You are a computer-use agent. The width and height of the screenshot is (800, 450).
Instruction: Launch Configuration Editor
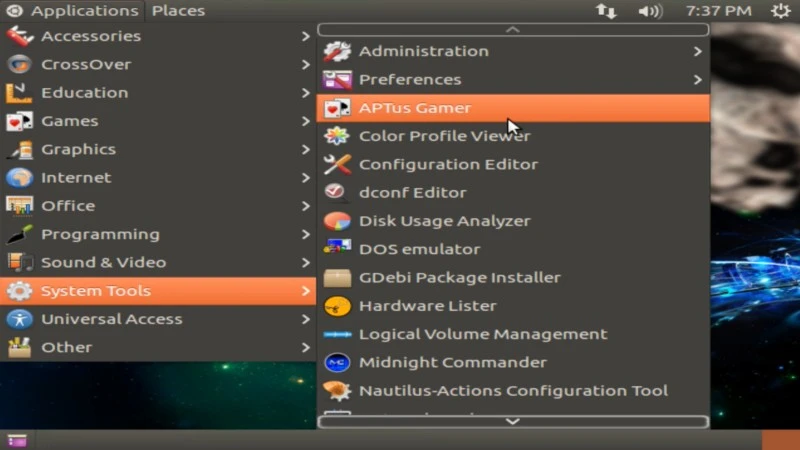click(x=513, y=164)
